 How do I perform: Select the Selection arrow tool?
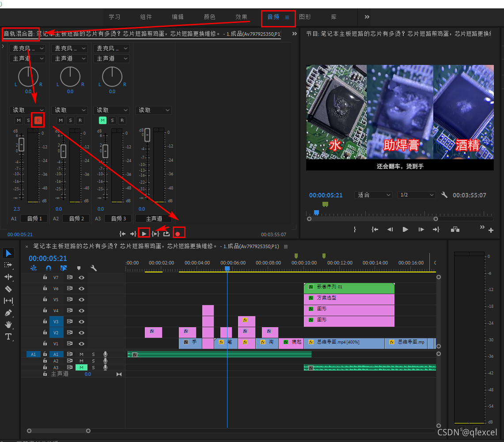tap(8, 253)
